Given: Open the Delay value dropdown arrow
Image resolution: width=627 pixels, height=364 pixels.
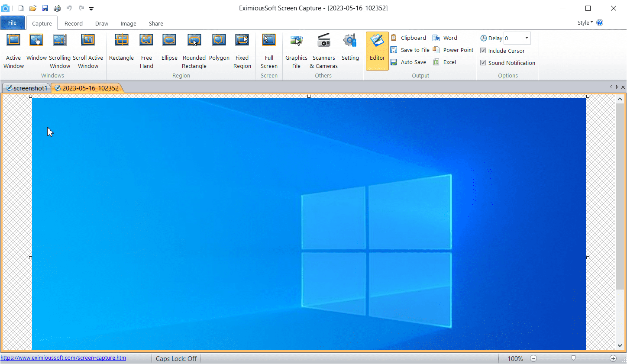Looking at the screenshot, I should [527, 38].
